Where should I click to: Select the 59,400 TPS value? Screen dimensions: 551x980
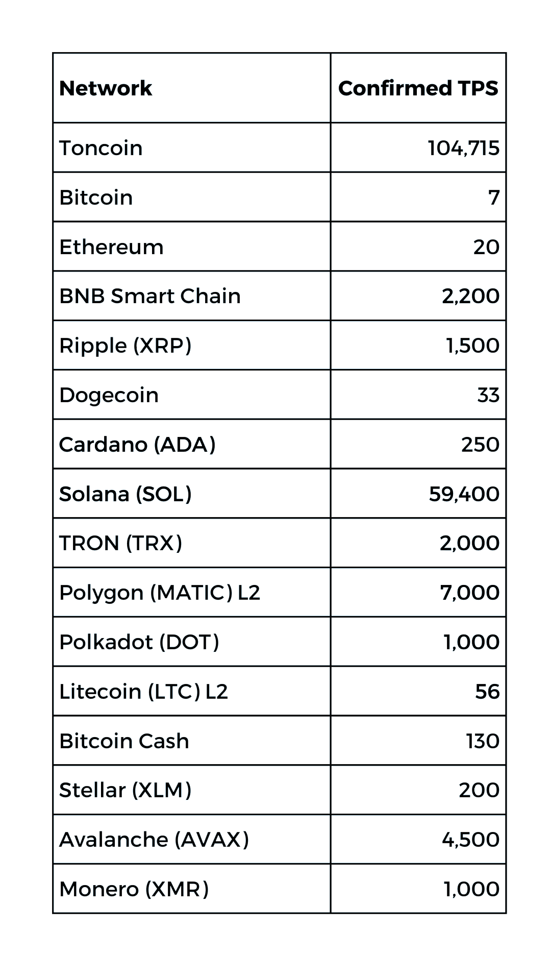(464, 494)
